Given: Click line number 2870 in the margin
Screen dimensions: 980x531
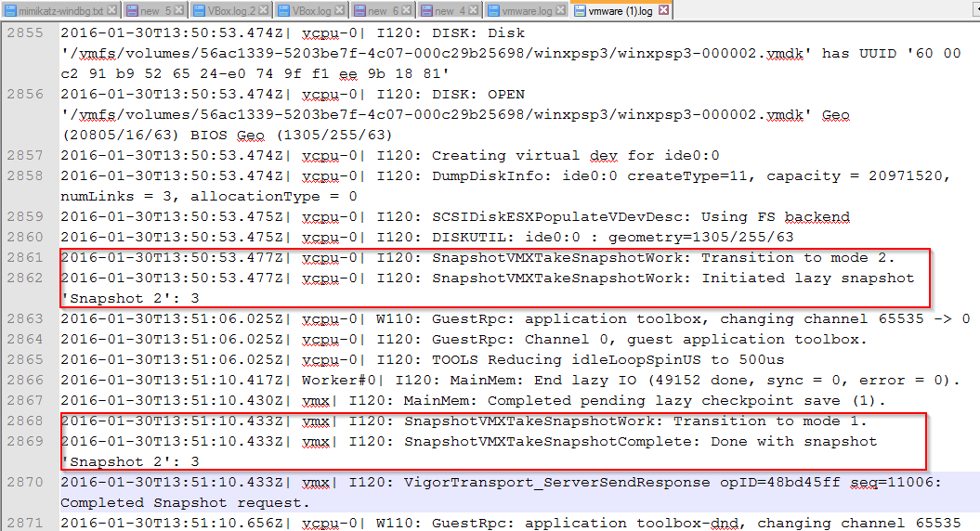Looking at the screenshot, I should point(25,482).
